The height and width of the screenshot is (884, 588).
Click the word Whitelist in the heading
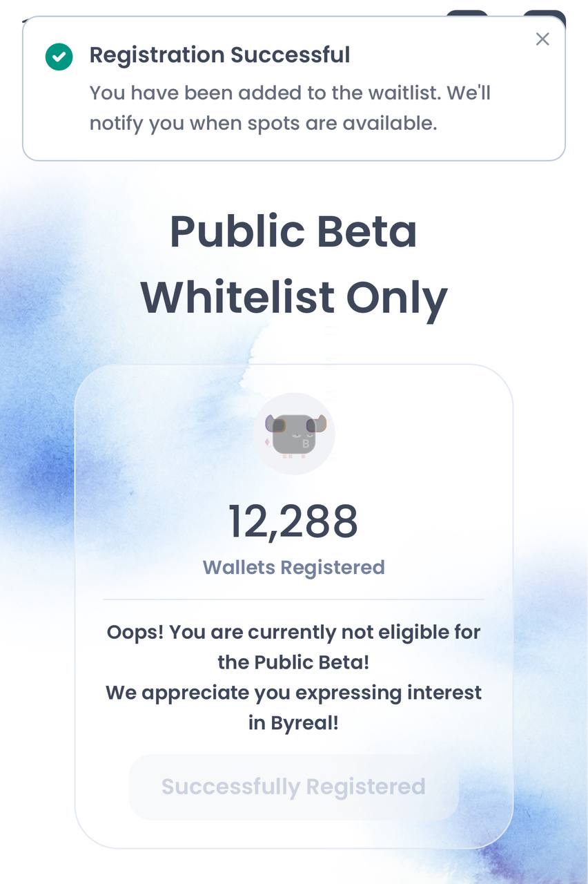point(237,298)
